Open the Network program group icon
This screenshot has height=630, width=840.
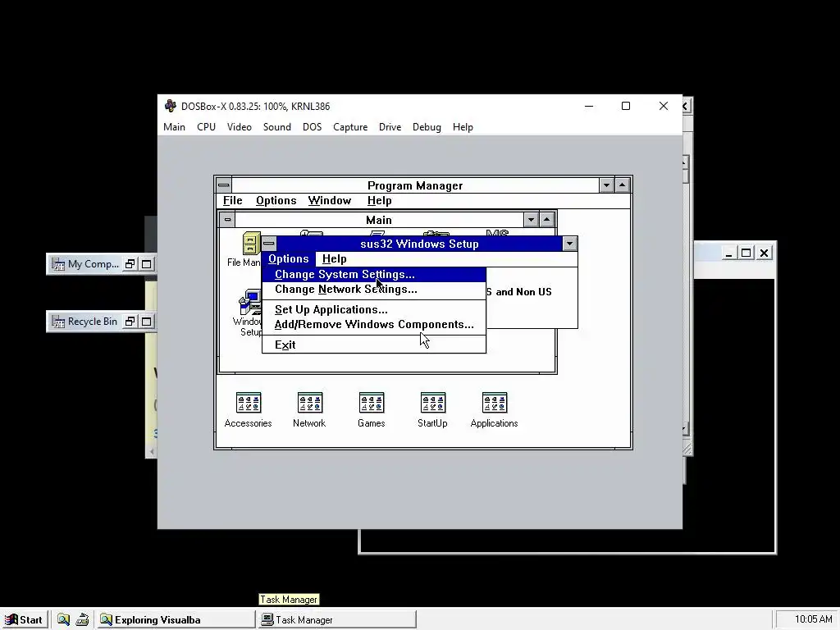tap(309, 403)
